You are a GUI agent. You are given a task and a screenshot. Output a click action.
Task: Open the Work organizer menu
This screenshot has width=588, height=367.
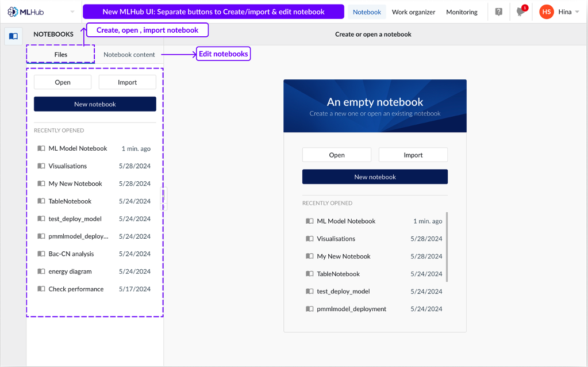pyautogui.click(x=413, y=12)
